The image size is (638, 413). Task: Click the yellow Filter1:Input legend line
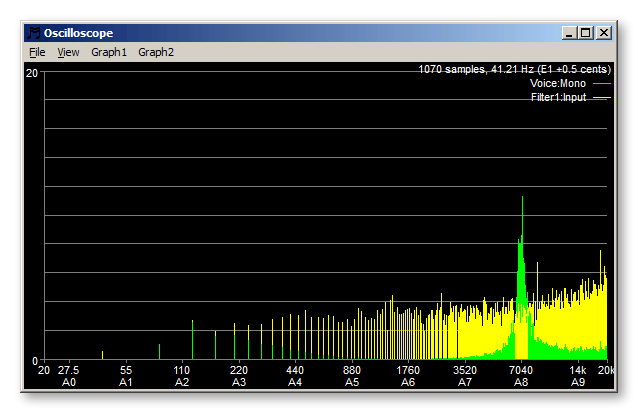click(602, 98)
